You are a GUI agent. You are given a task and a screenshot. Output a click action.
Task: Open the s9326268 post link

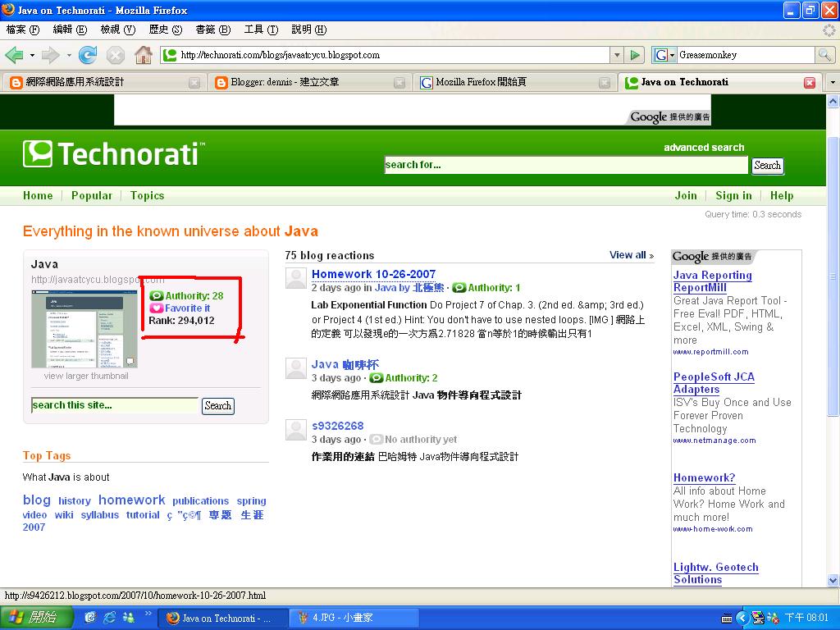337,426
